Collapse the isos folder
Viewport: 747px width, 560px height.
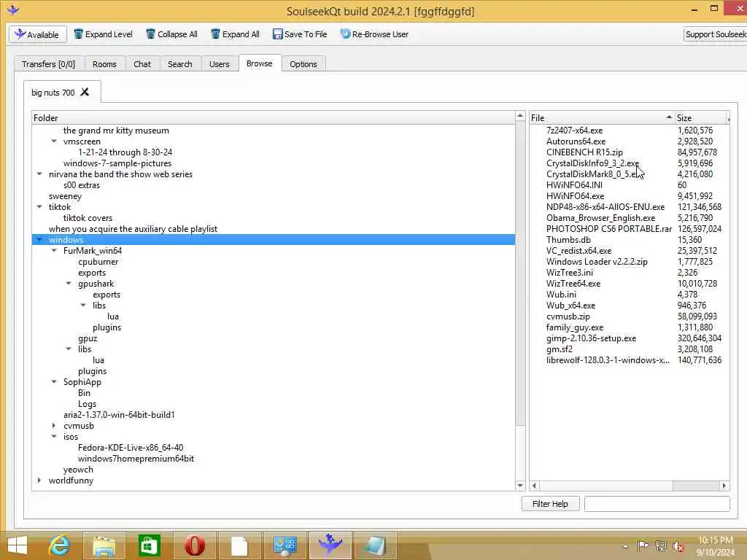54,437
